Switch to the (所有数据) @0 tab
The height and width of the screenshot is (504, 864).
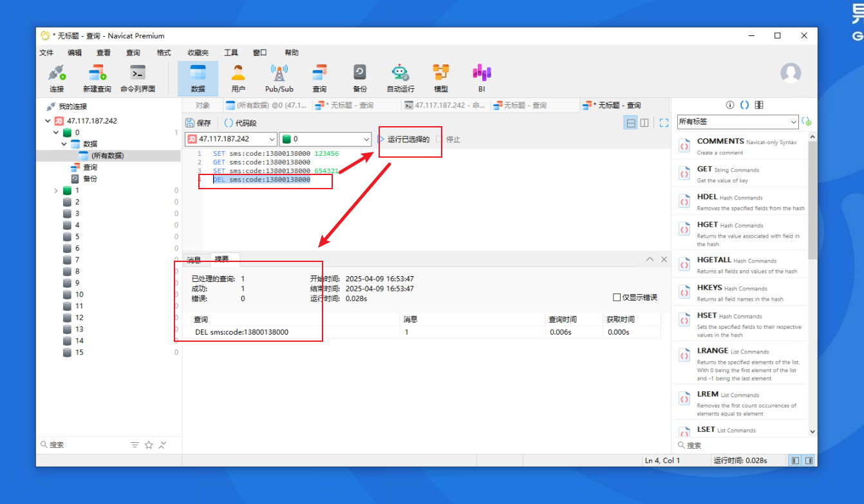[x=267, y=105]
